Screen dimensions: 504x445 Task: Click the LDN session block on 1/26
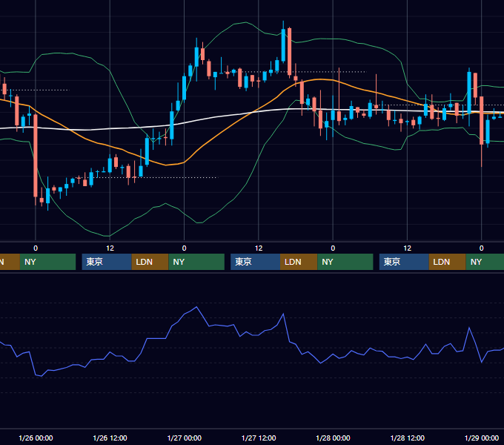click(150, 262)
